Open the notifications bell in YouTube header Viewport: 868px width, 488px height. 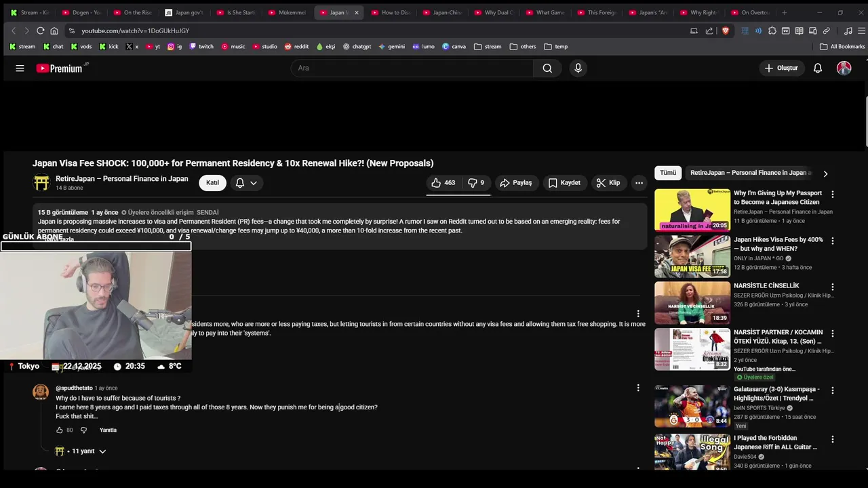point(818,68)
